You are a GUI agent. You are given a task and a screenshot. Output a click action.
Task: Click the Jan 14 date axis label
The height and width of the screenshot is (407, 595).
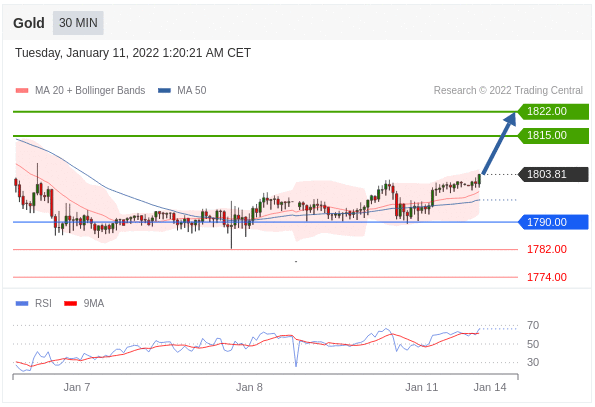click(x=490, y=387)
